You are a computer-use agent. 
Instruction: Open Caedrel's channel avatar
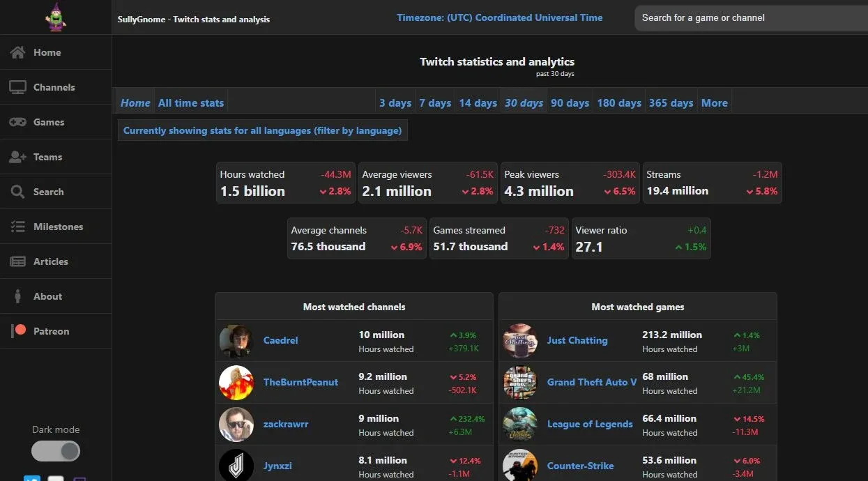(236, 341)
